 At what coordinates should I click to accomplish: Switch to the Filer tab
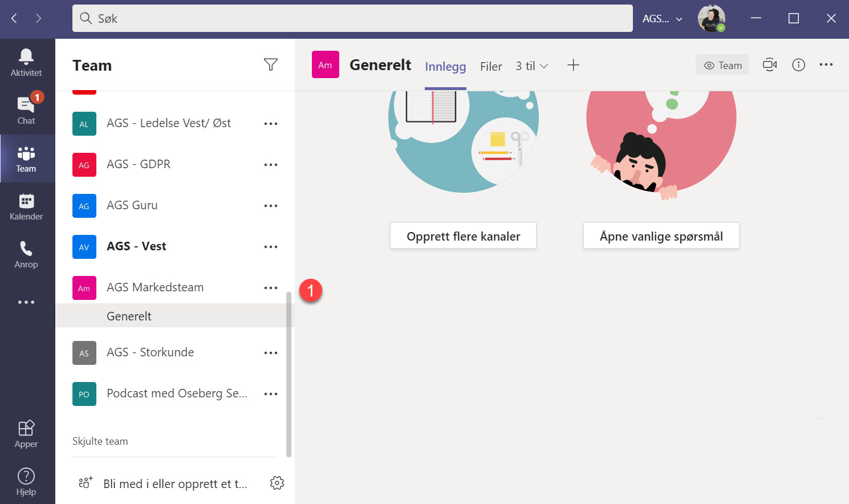pos(491,66)
